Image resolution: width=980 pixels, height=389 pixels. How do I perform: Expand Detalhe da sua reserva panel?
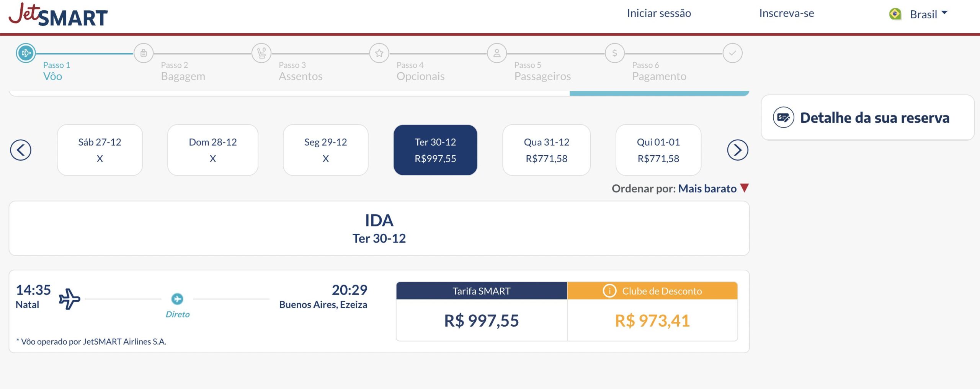pyautogui.click(x=867, y=117)
